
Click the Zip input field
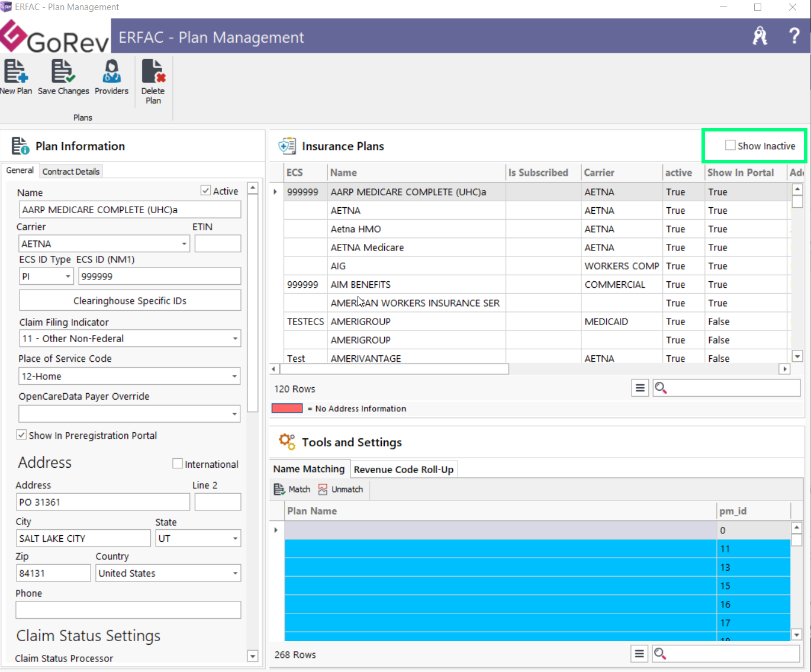click(53, 573)
